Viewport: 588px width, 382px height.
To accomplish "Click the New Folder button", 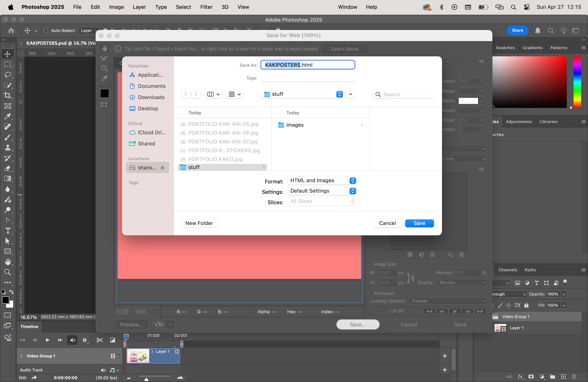I will (x=199, y=223).
